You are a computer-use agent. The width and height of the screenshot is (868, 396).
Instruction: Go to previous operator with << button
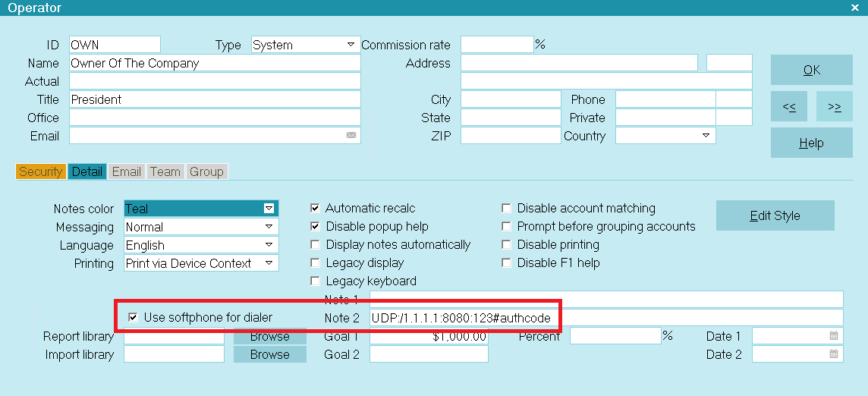[x=789, y=106]
